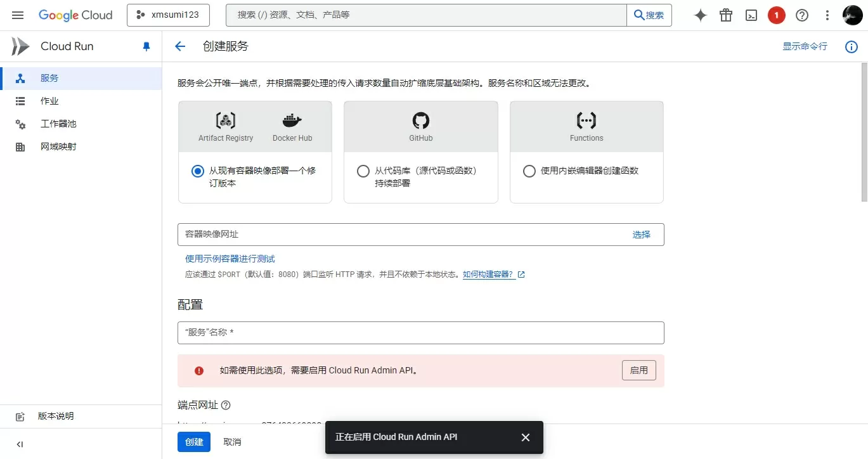The width and height of the screenshot is (868, 459).
Task: Click the 服务名称 input field
Action: tap(421, 333)
